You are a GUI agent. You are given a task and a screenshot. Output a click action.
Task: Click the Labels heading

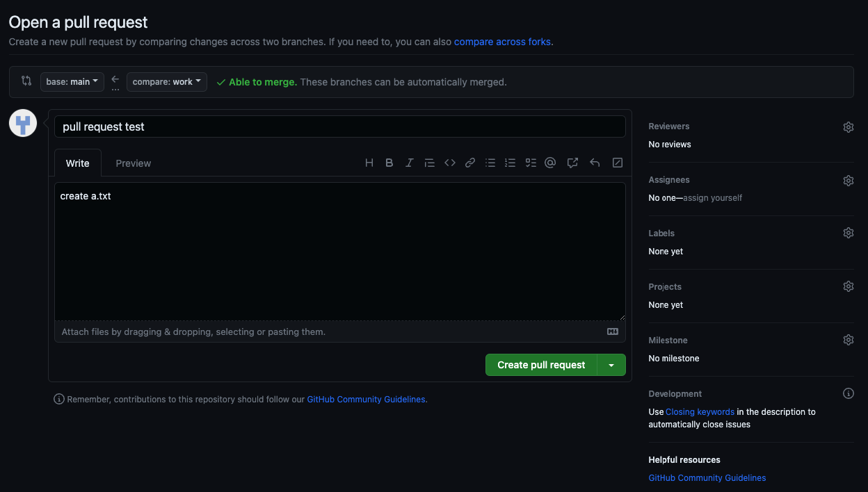661,233
